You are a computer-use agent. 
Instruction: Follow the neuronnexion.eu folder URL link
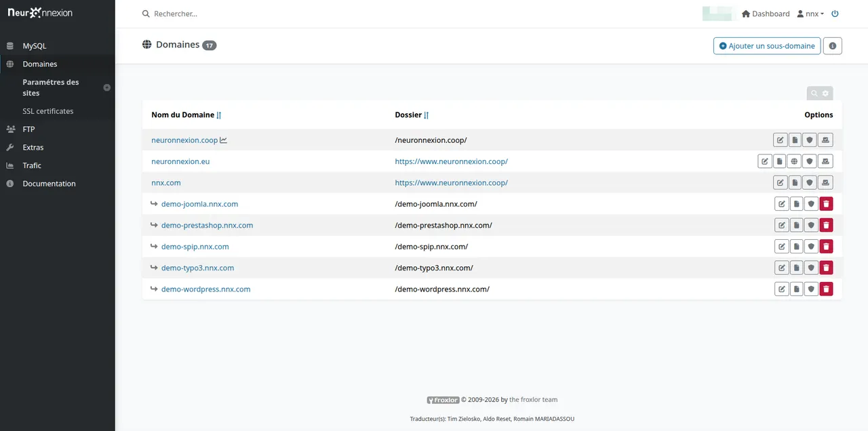click(x=451, y=161)
